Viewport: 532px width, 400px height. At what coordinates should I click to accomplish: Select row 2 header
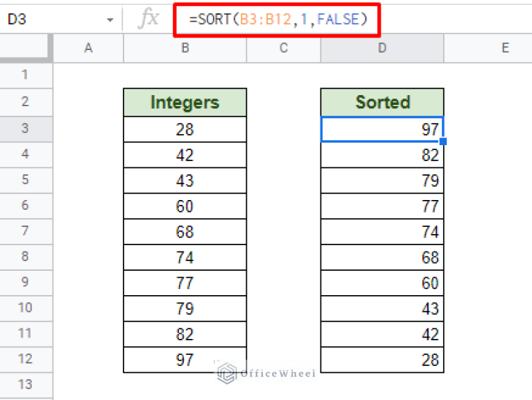point(26,102)
